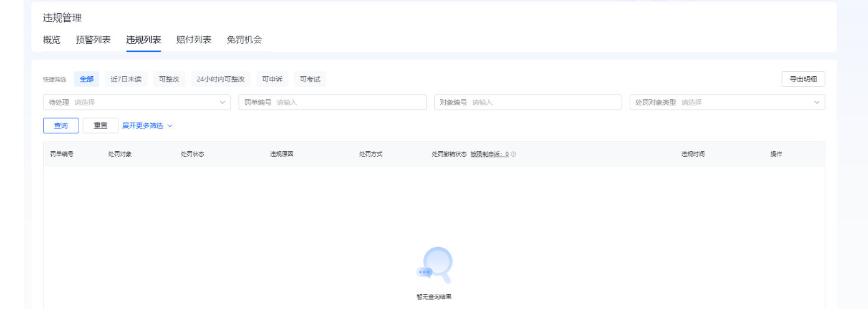Go to the 赔付列表 tab

(x=194, y=40)
